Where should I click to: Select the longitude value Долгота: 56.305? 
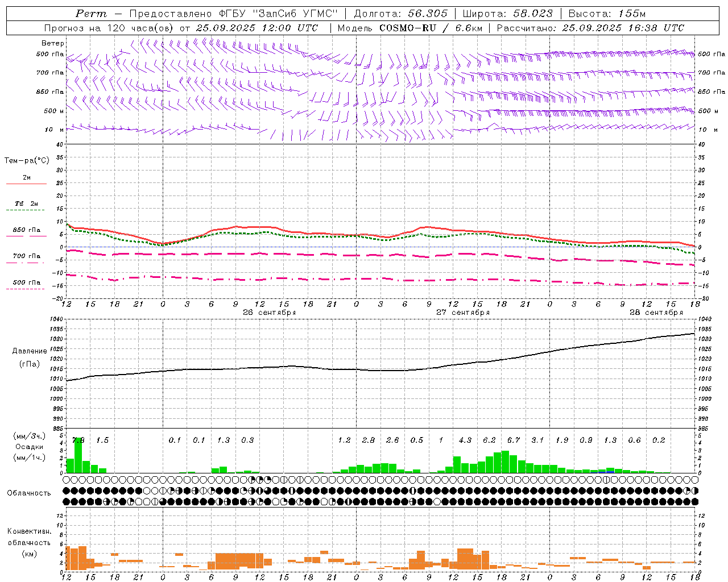(x=401, y=14)
